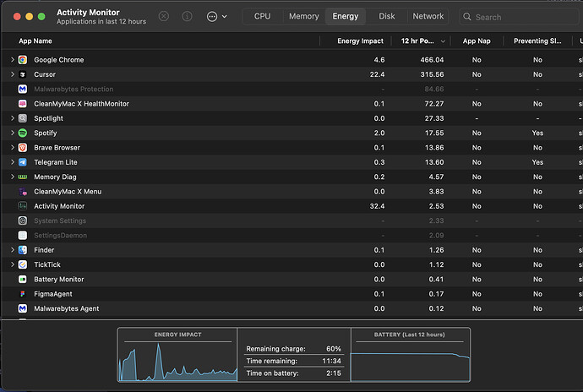Expand the TickTick process group
The height and width of the screenshot is (392, 583).
tap(13, 264)
